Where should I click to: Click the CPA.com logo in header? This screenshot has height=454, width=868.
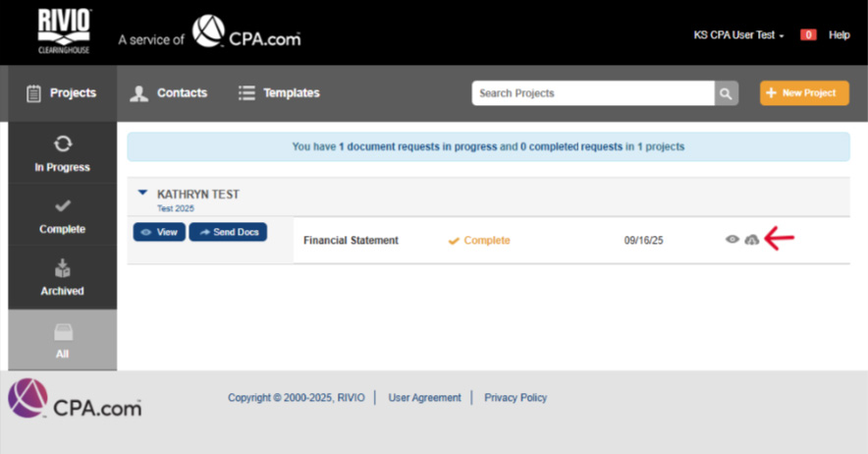[x=246, y=32]
